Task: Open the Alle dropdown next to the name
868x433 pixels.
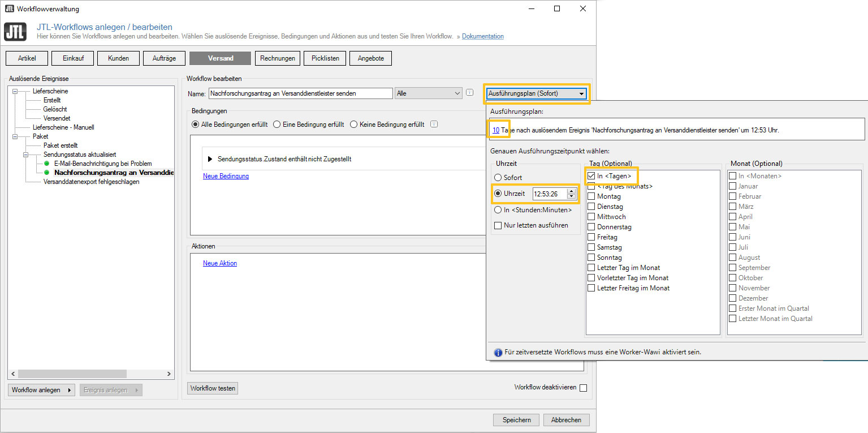Action: tap(429, 93)
